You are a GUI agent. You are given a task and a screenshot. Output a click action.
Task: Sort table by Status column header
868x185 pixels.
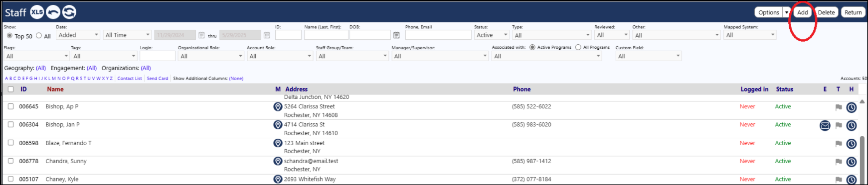coord(785,90)
